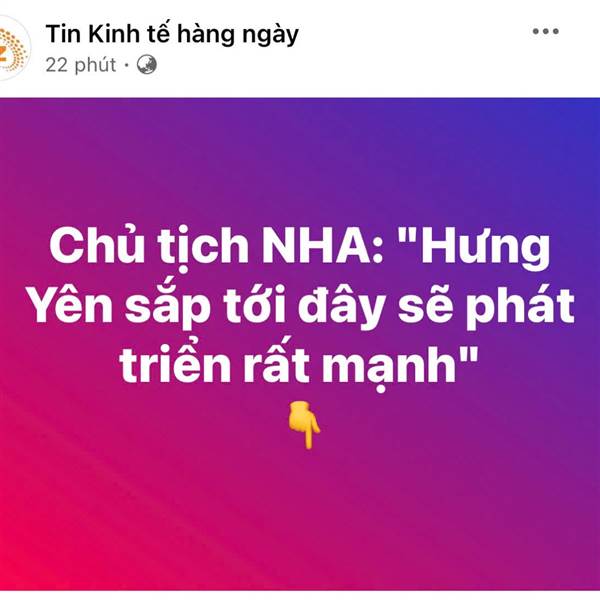The image size is (600, 600).
Task: Click the line Yên sắp tới đây sẽ phát
Action: point(302,306)
